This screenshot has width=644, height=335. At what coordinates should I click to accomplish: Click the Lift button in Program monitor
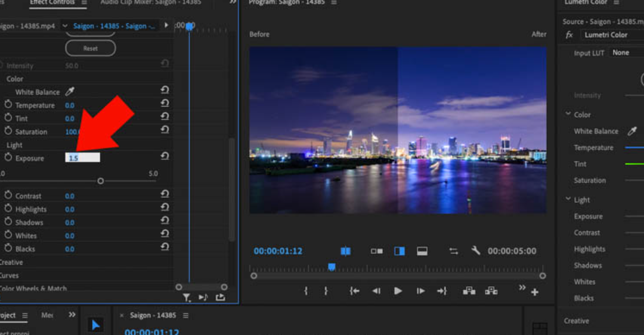(x=469, y=291)
